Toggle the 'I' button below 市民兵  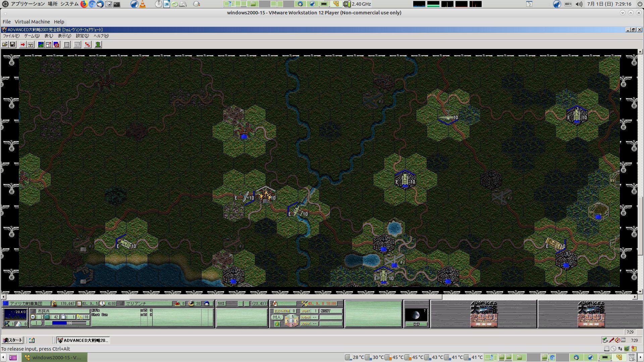(37, 323)
